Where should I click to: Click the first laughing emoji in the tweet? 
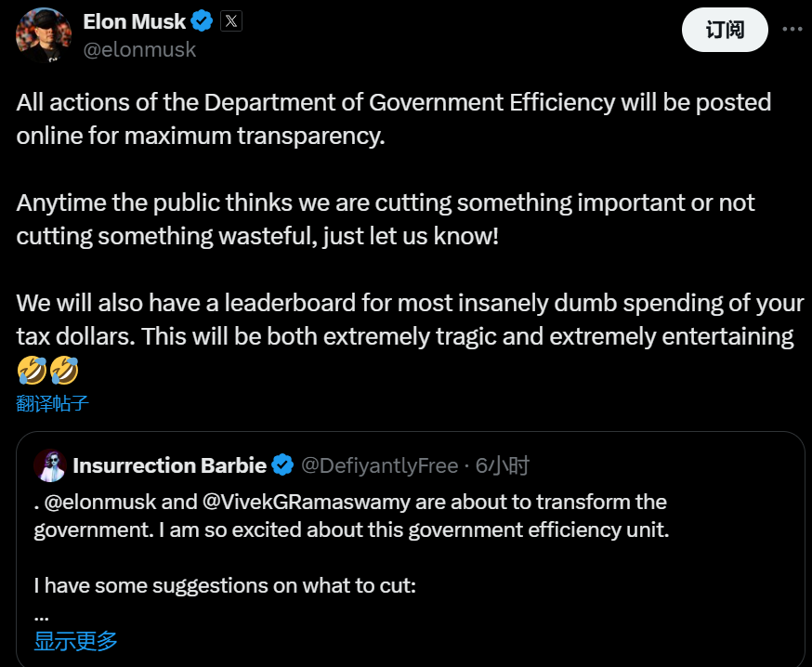tap(32, 370)
